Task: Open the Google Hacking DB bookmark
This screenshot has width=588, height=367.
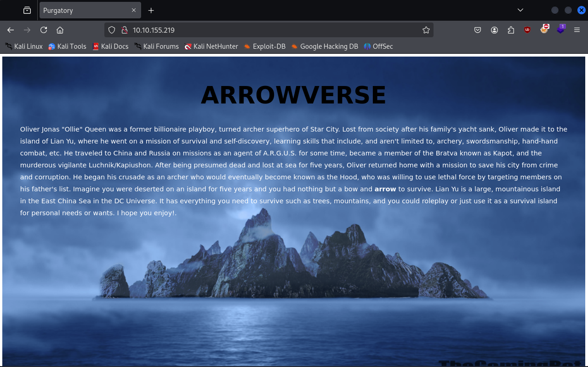Action: [325, 46]
